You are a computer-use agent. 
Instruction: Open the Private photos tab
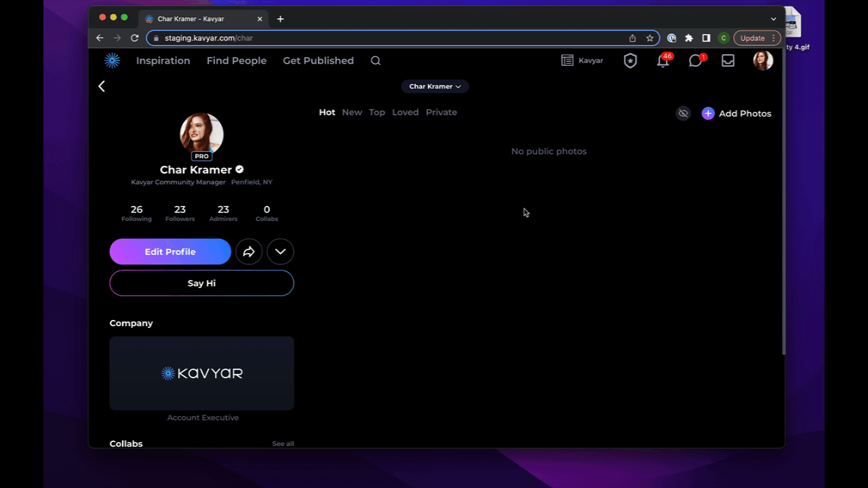click(x=441, y=113)
